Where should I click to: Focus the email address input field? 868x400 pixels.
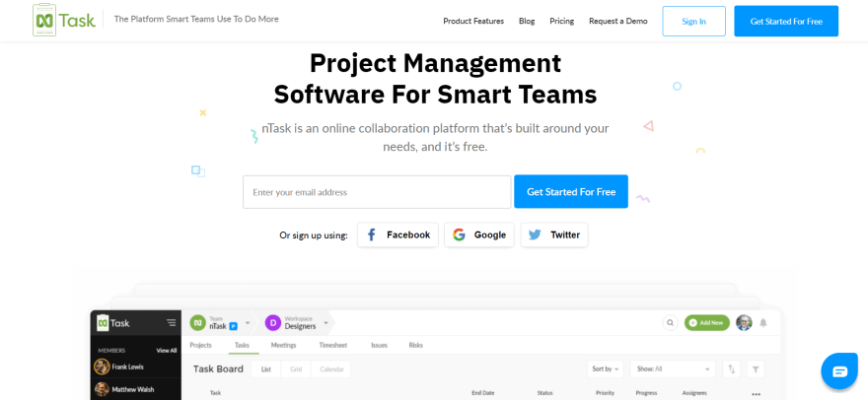pos(377,192)
